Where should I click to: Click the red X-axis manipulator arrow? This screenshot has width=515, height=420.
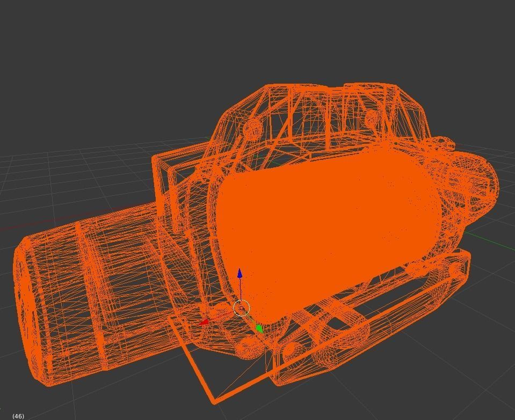(204, 322)
